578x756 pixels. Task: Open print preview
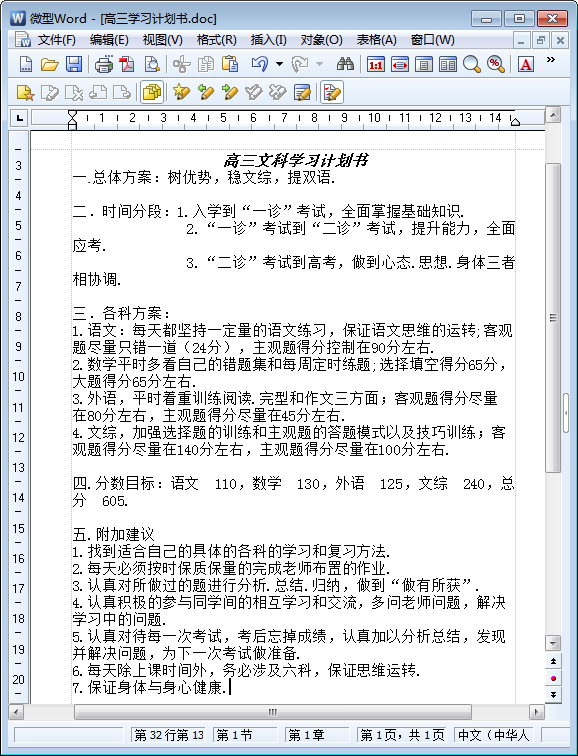152,64
